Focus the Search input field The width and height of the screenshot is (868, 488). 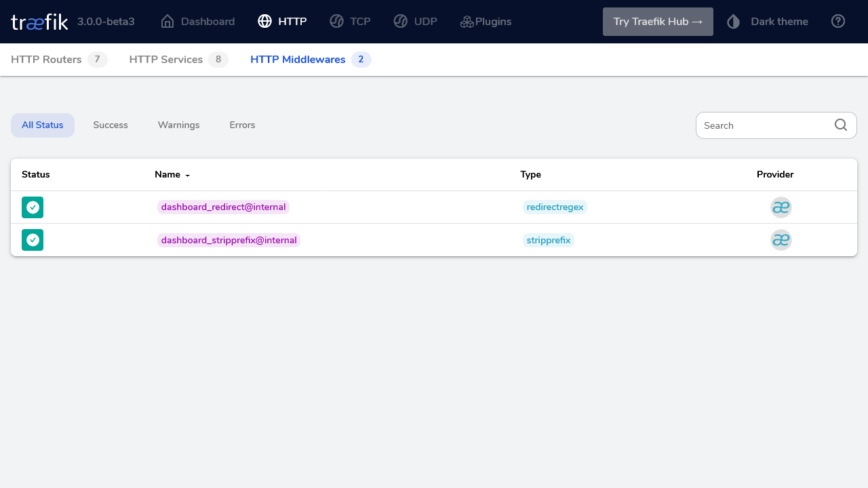(765, 125)
